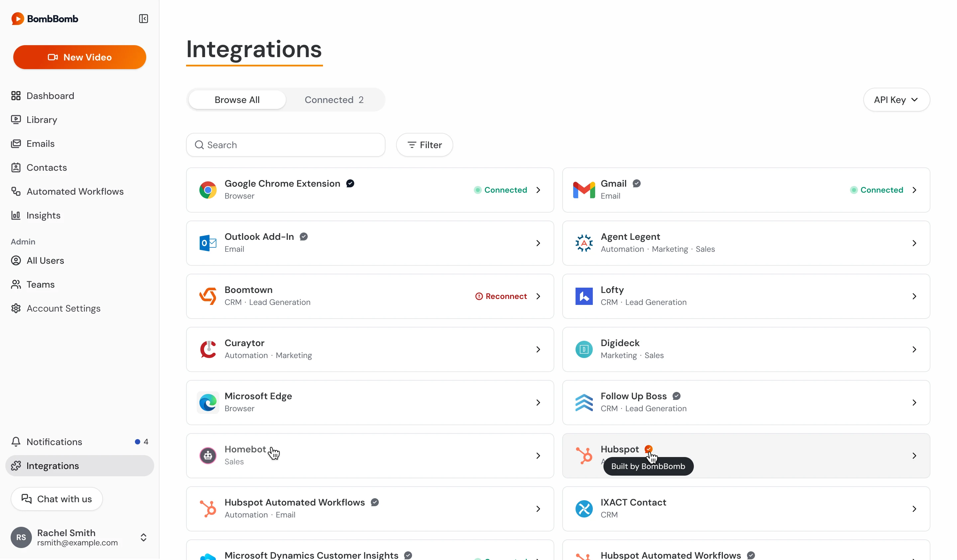Viewport: 957px width, 560px height.
Task: Open the Gmail row chevron
Action: click(914, 190)
